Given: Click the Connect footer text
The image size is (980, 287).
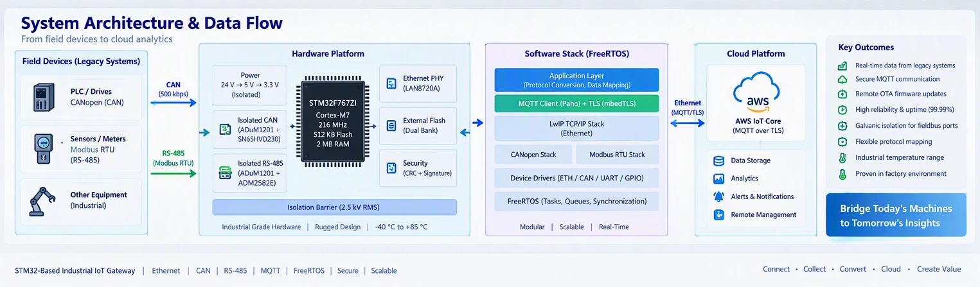Looking at the screenshot, I should click(x=776, y=269).
